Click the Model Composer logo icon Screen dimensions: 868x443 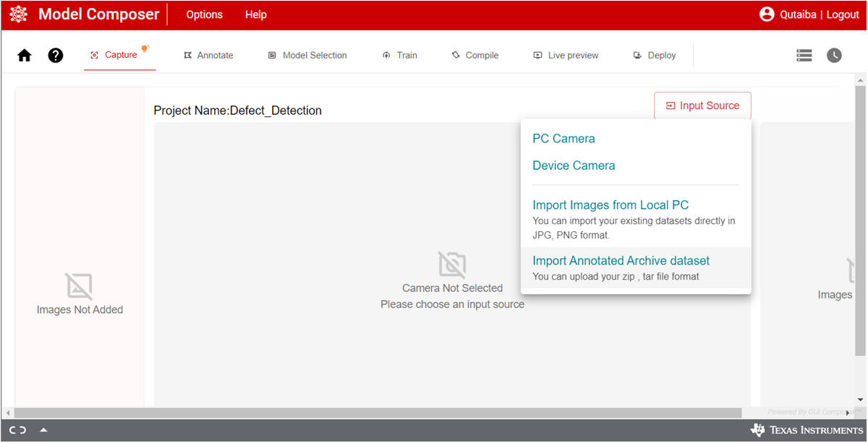click(x=18, y=14)
